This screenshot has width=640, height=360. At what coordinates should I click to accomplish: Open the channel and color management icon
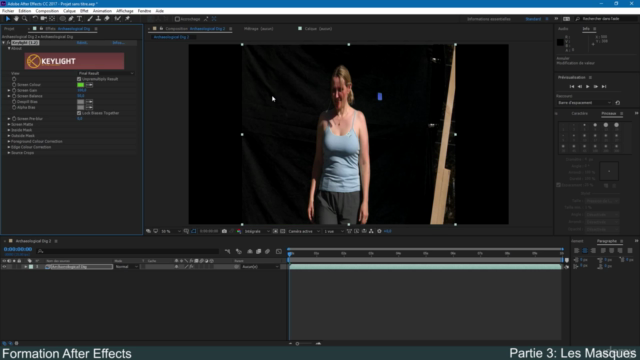239,231
